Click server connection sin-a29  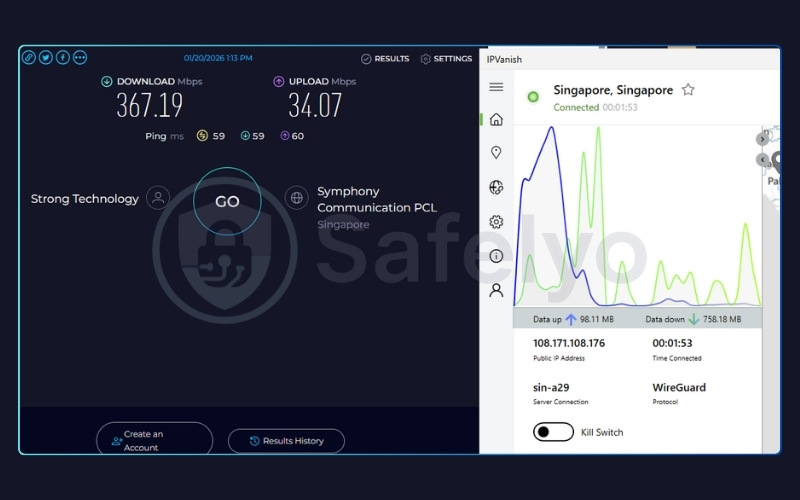pyautogui.click(x=551, y=387)
